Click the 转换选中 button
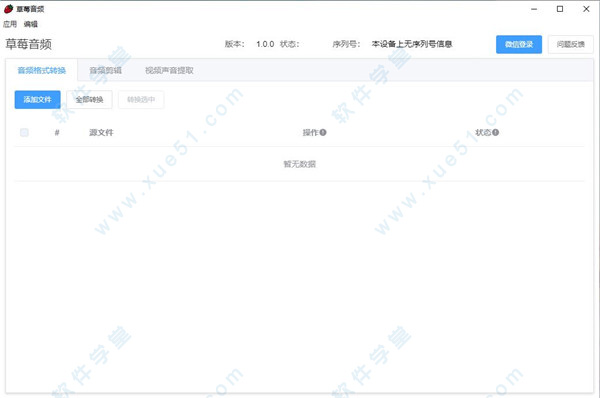 [x=141, y=100]
